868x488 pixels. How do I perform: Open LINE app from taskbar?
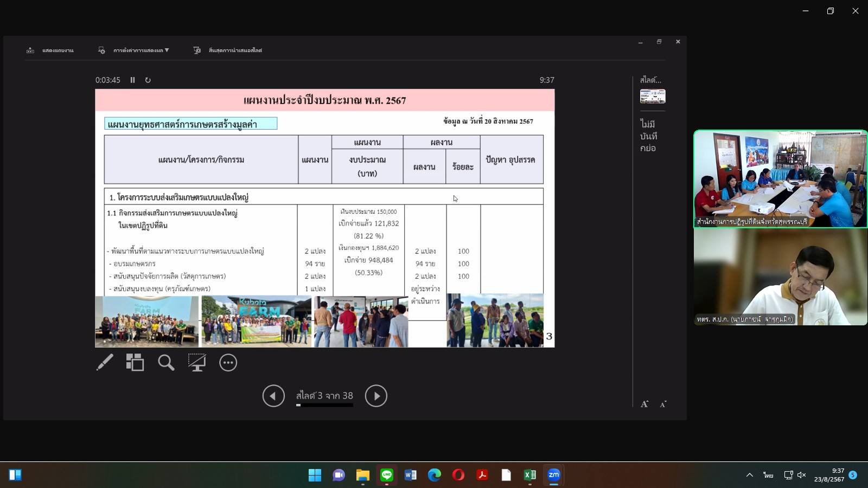(x=386, y=475)
